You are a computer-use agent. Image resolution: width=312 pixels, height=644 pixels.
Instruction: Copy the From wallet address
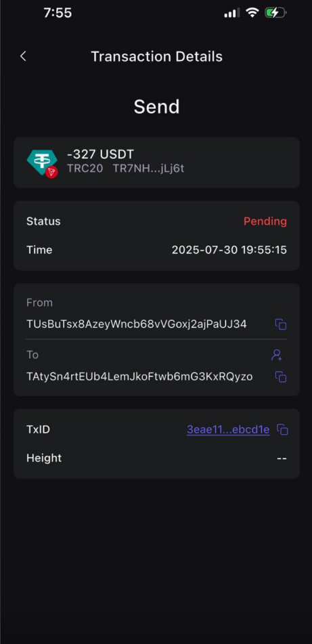[281, 324]
